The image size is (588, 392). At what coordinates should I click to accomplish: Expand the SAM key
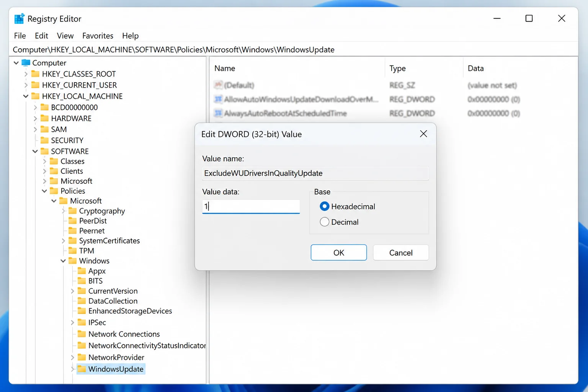click(x=35, y=129)
